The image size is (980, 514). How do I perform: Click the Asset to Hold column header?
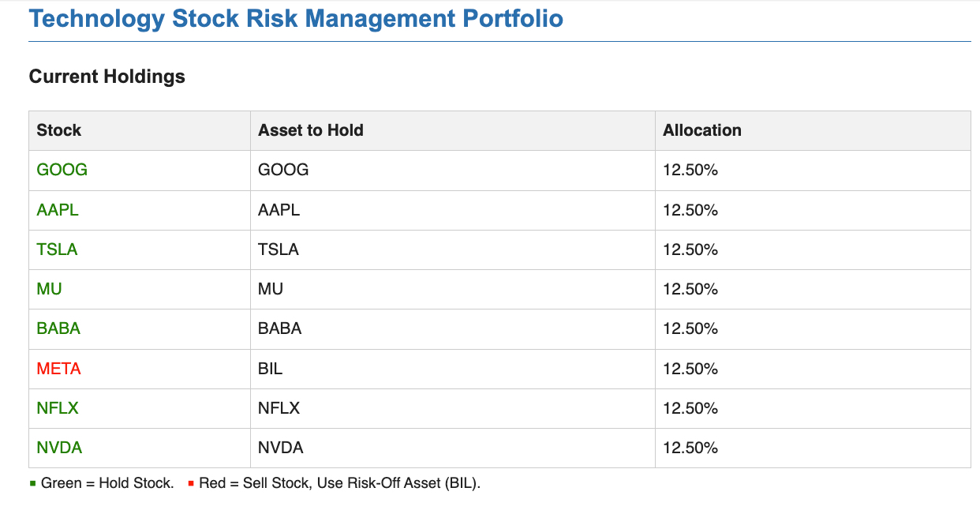(310, 130)
